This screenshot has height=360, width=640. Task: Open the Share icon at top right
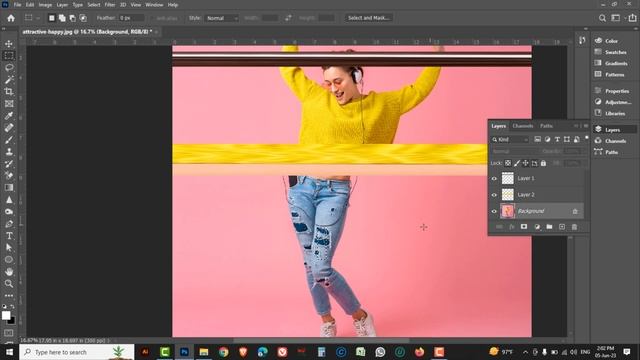tap(632, 18)
